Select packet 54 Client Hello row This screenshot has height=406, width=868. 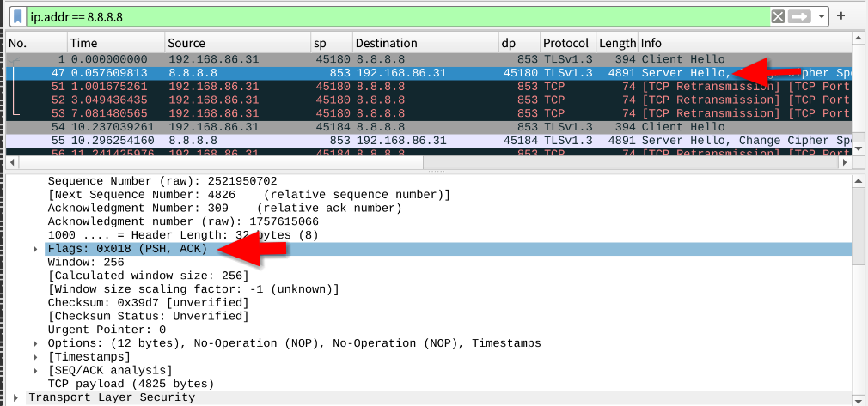click(429, 127)
